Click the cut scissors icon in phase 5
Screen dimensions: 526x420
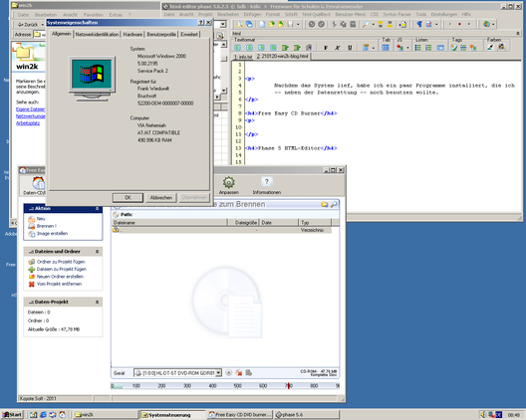334,24
